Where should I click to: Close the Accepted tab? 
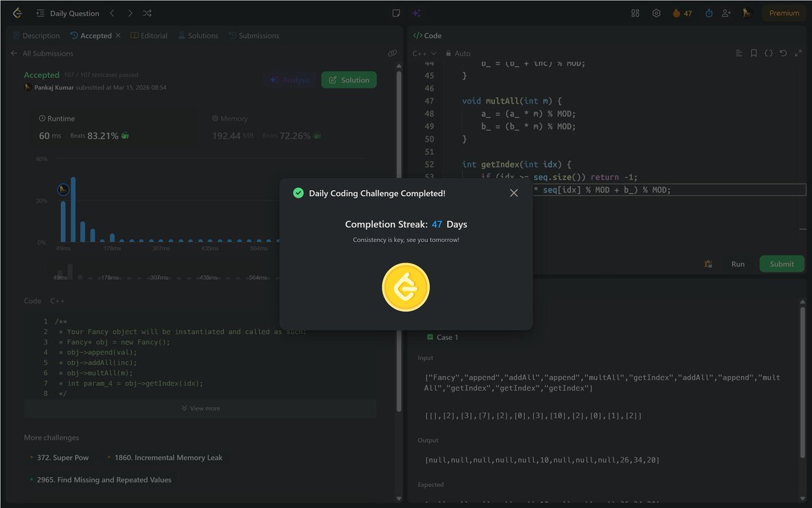coord(118,35)
